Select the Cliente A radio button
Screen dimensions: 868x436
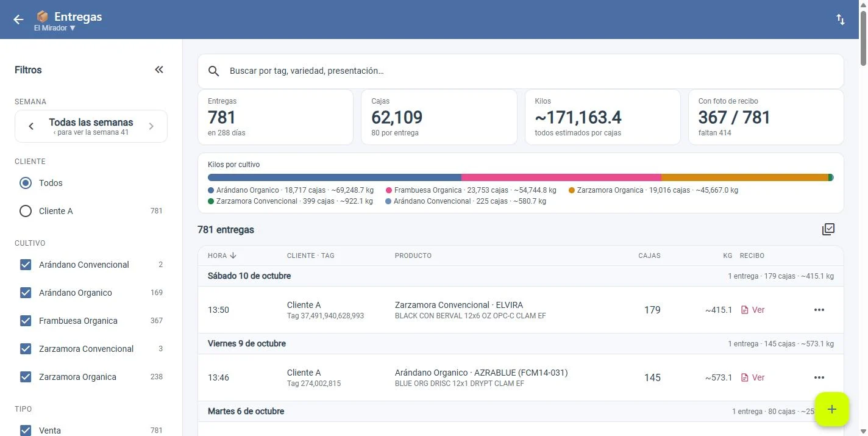pos(26,211)
